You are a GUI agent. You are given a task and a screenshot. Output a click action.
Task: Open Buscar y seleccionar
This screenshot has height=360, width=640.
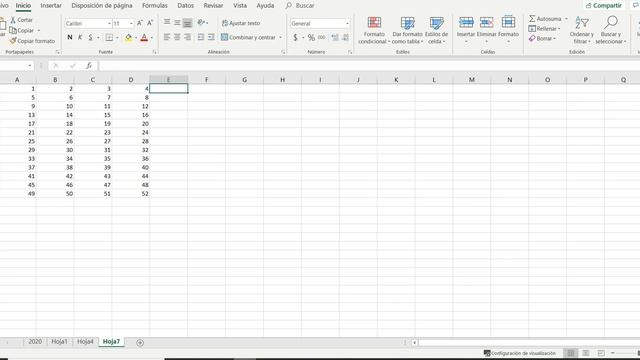(611, 30)
